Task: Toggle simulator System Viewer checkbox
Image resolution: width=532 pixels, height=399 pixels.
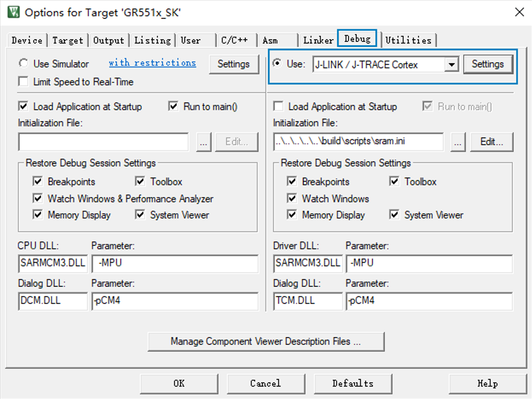Action: [140, 215]
